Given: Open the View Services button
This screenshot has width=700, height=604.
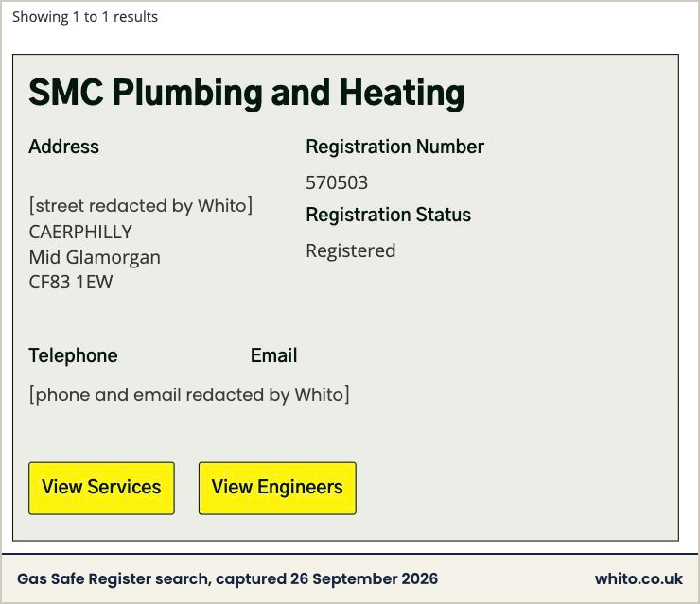Looking at the screenshot, I should (x=101, y=488).
